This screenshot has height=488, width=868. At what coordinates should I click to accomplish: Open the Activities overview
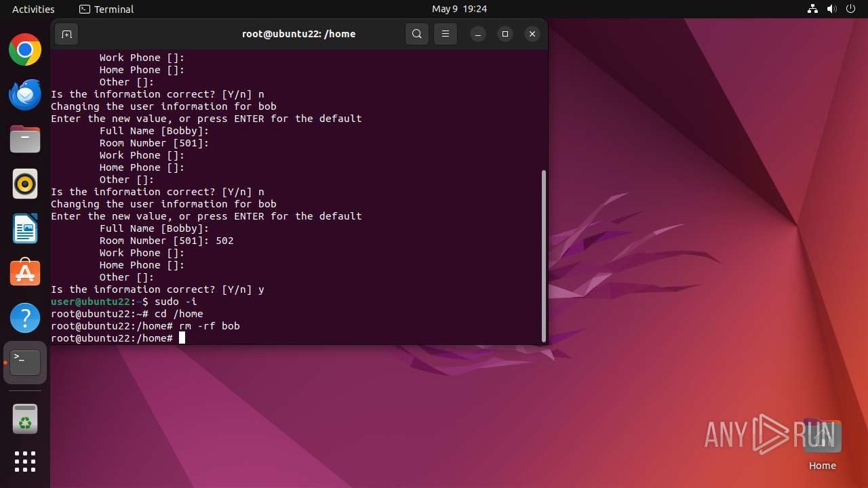(33, 9)
